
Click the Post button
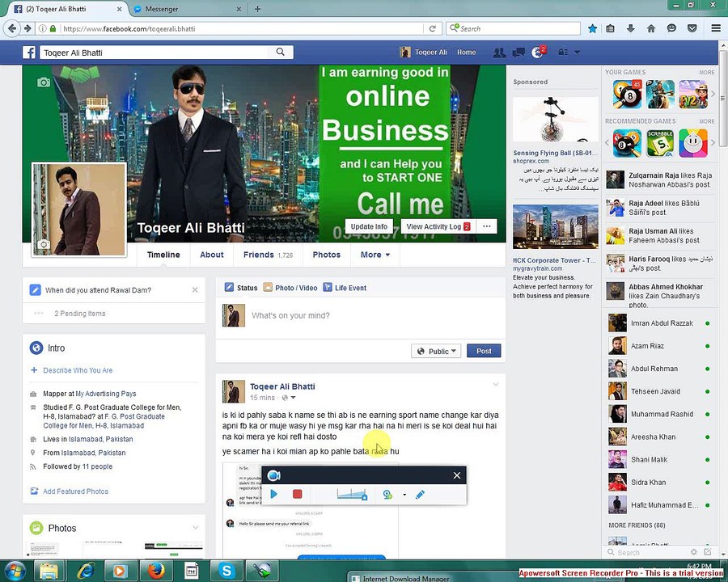click(x=484, y=351)
